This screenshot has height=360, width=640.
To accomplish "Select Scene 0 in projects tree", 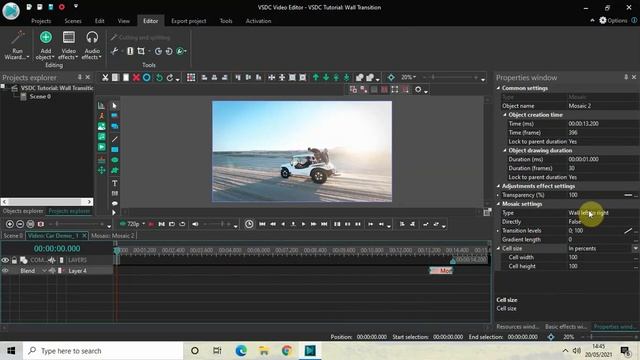I will (x=40, y=97).
